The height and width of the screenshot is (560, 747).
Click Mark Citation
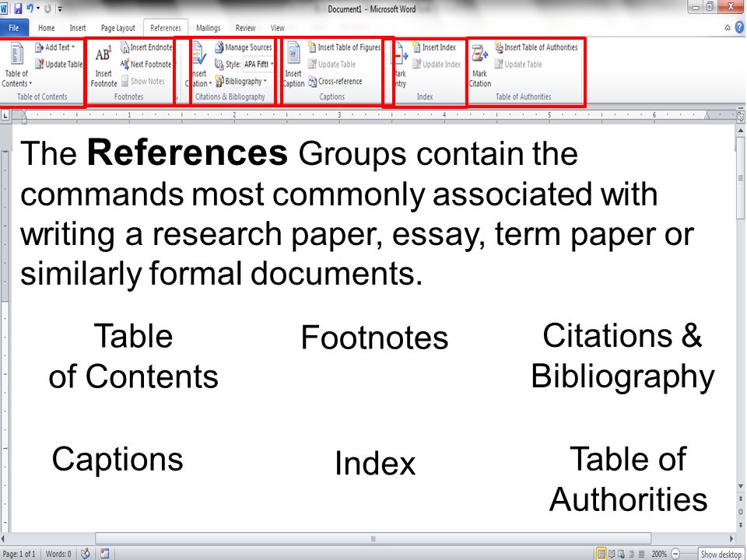click(x=480, y=65)
